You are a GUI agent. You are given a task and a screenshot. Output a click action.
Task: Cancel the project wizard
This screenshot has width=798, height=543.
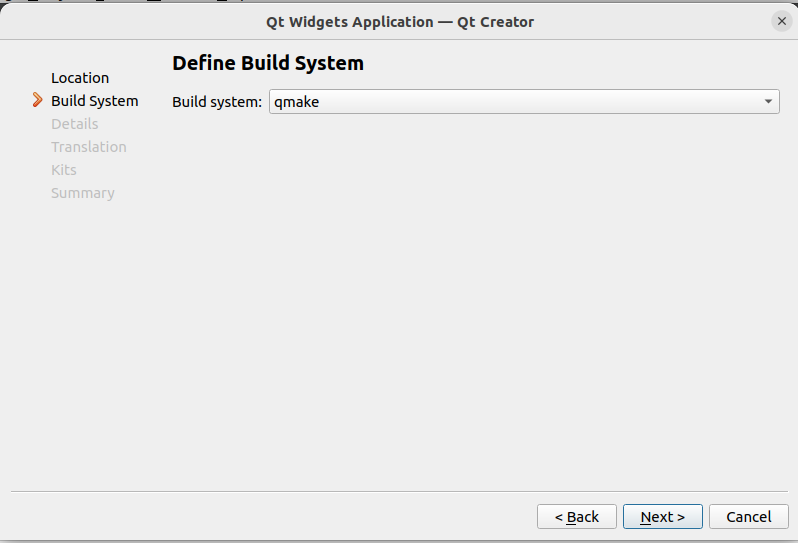tap(748, 517)
